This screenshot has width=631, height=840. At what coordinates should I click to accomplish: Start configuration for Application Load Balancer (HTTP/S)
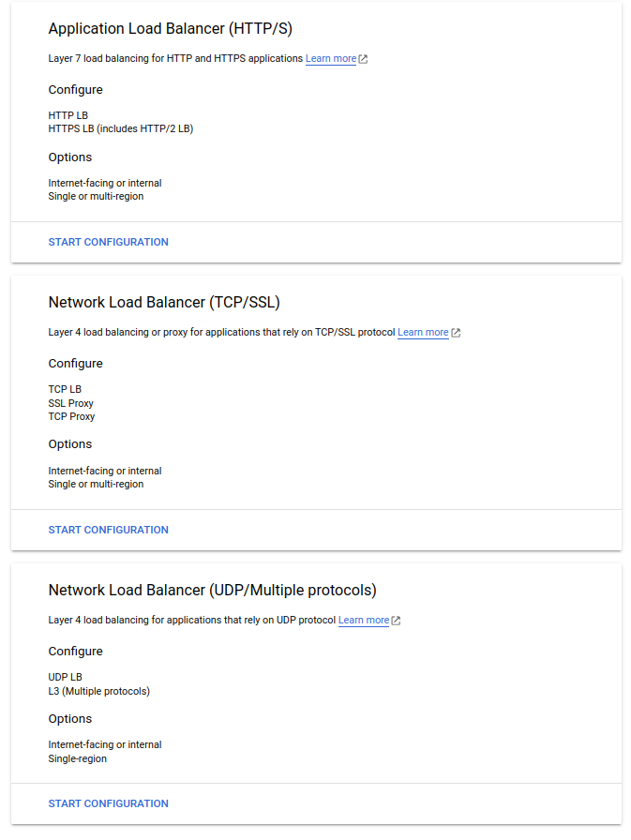pos(108,242)
